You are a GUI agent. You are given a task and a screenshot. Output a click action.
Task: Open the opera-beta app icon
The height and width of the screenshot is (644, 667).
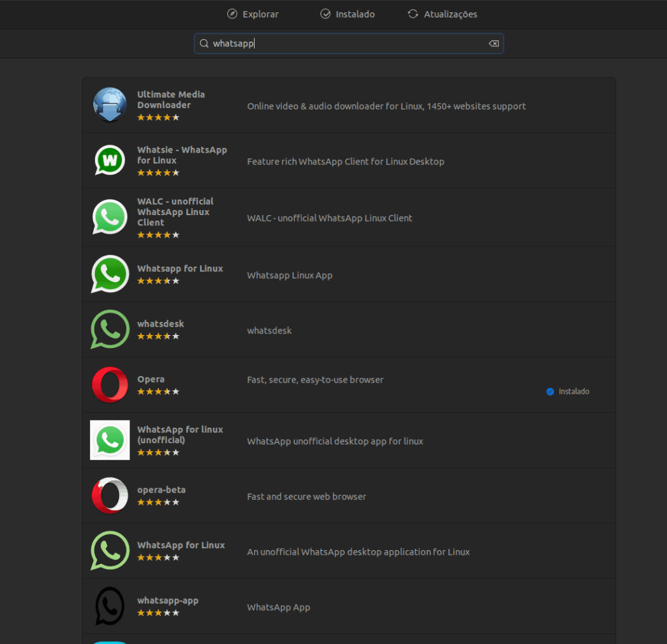109,495
